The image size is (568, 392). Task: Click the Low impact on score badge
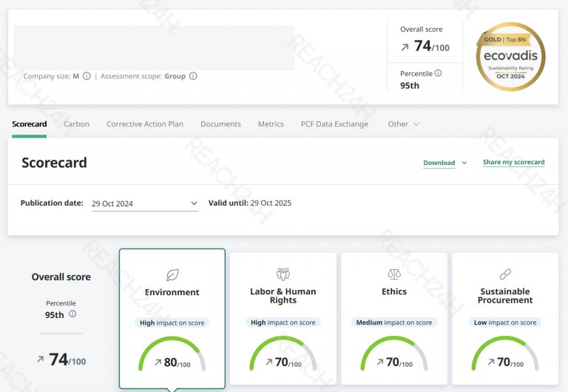(505, 322)
